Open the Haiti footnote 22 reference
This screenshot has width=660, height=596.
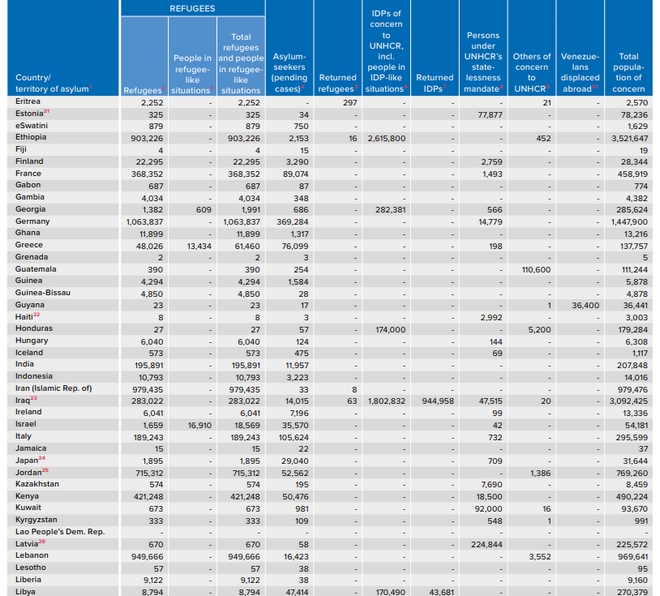tap(36, 314)
